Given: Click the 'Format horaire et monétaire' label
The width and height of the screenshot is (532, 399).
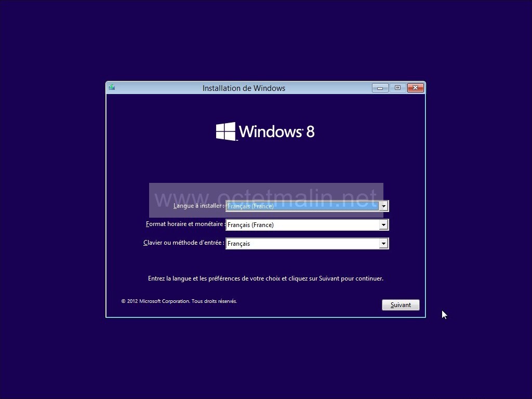Looking at the screenshot, I should tap(185, 224).
